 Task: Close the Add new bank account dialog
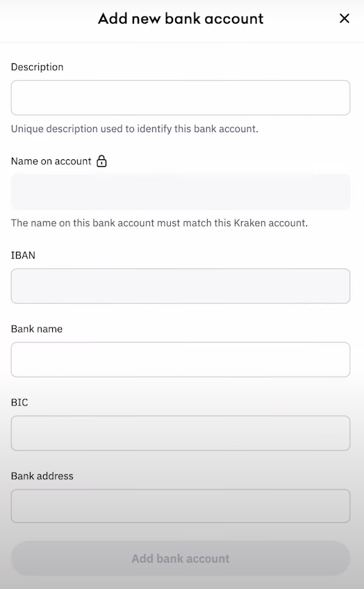[x=344, y=18]
